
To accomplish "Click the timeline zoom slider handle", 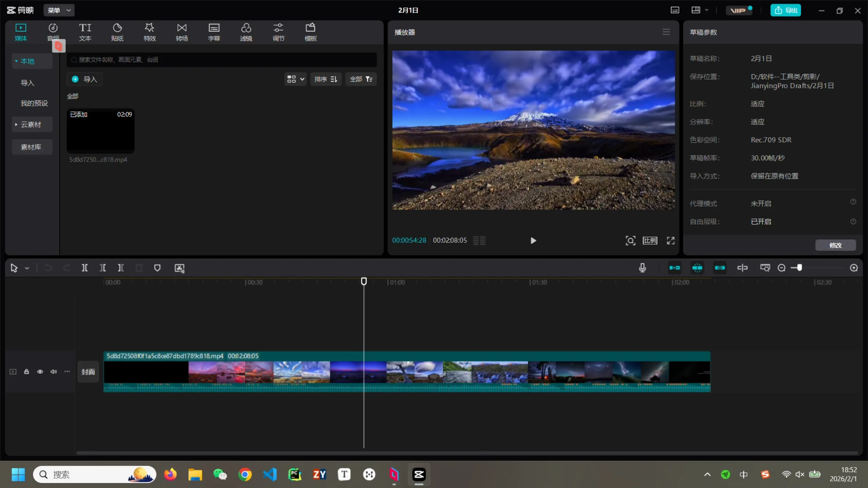I will pyautogui.click(x=800, y=268).
